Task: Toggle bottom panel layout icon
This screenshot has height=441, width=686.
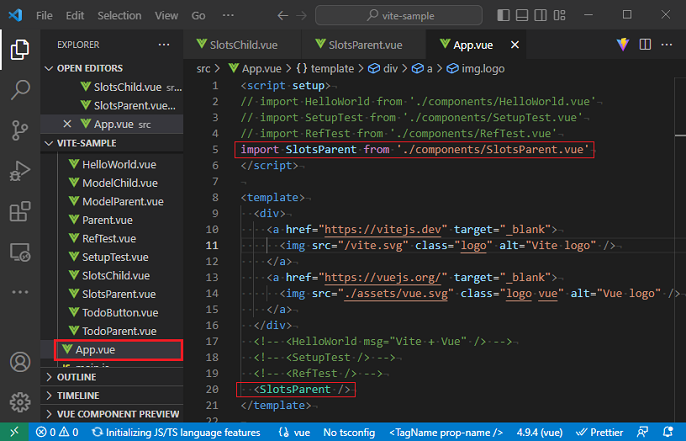Action: [x=522, y=15]
